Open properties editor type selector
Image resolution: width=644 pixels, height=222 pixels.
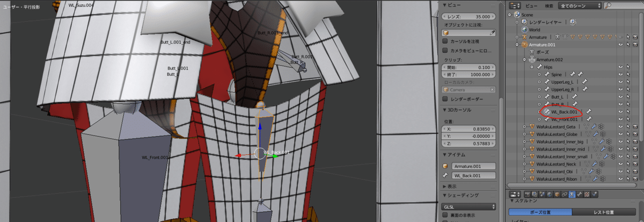point(515,194)
